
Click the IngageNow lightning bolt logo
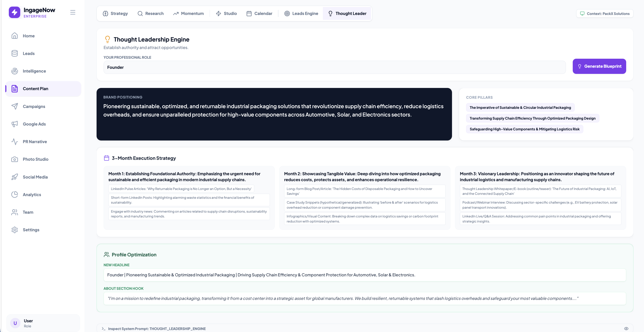point(14,12)
